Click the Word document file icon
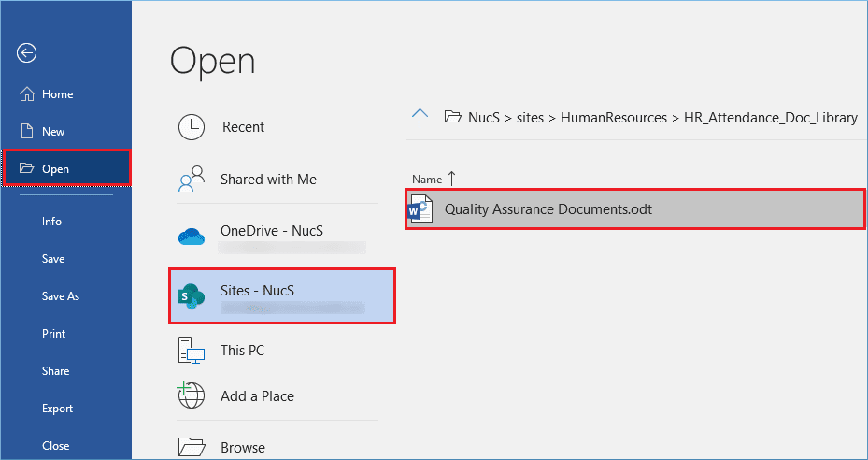Viewport: 868px width, 460px height. point(420,208)
